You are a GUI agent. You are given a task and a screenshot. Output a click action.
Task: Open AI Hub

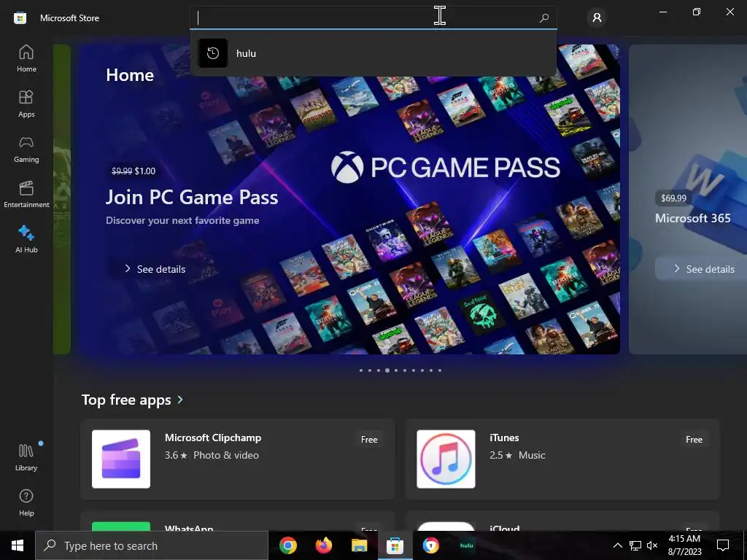[x=26, y=239]
